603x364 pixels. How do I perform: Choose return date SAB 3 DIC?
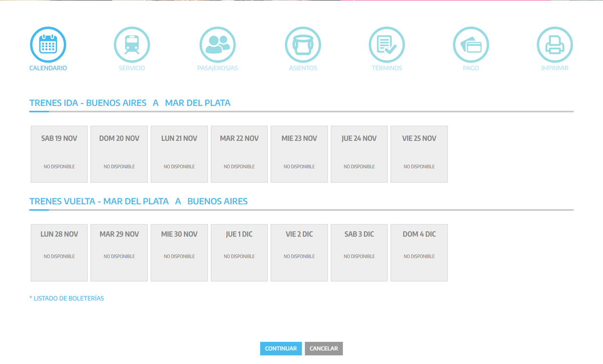click(x=359, y=253)
